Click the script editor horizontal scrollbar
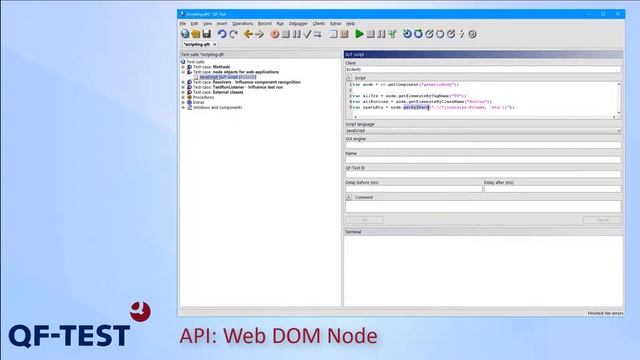Image resolution: width=640 pixels, height=360 pixels. click(484, 117)
